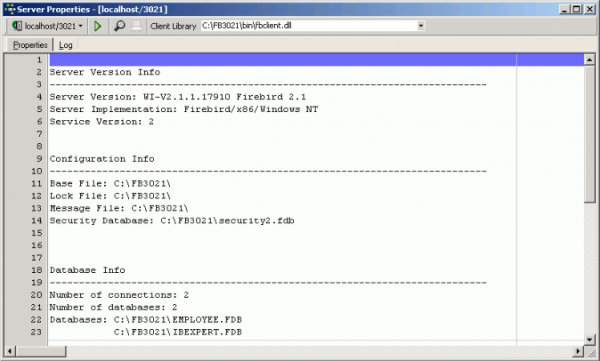Click the 'Service Version: 2' line
This screenshot has width=600, height=361.
101,122
